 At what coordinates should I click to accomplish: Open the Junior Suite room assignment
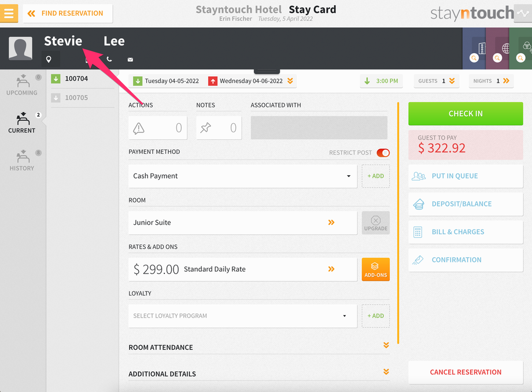pos(243,223)
